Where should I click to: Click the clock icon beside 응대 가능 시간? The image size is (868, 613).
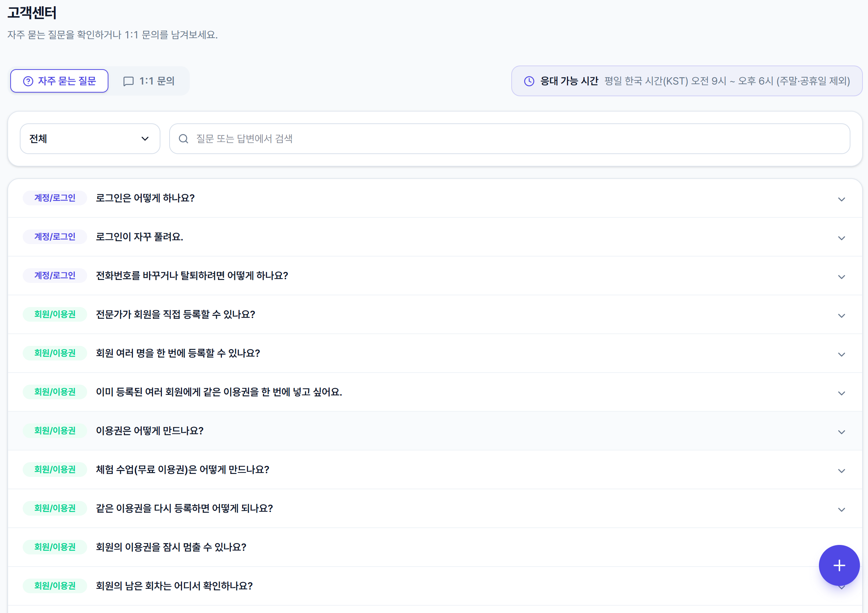[x=529, y=81]
